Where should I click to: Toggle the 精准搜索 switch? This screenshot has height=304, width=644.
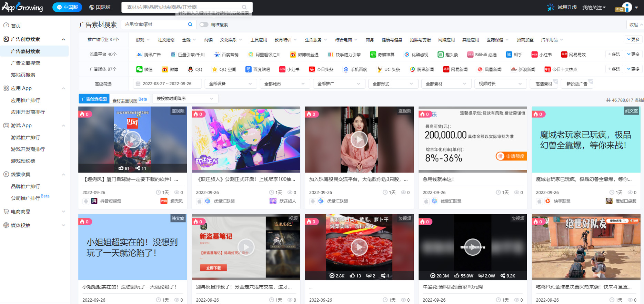204,24
